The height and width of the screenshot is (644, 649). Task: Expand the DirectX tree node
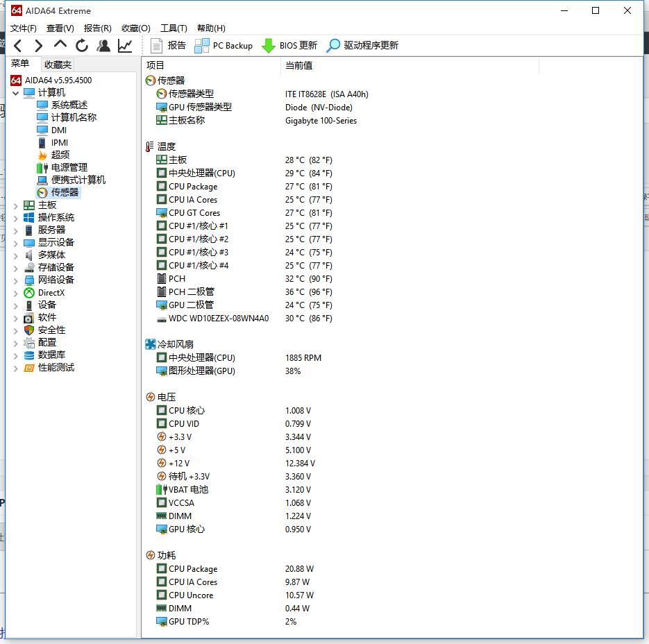point(16,294)
